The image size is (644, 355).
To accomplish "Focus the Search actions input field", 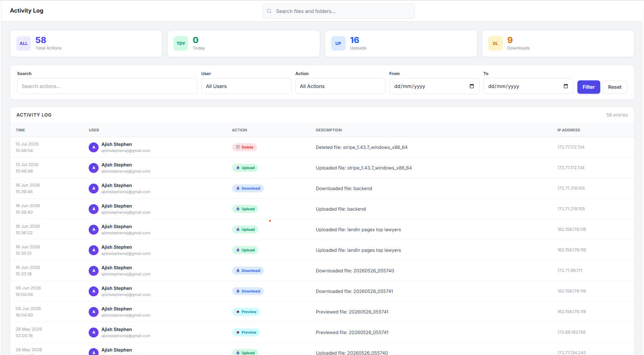I will coord(107,86).
